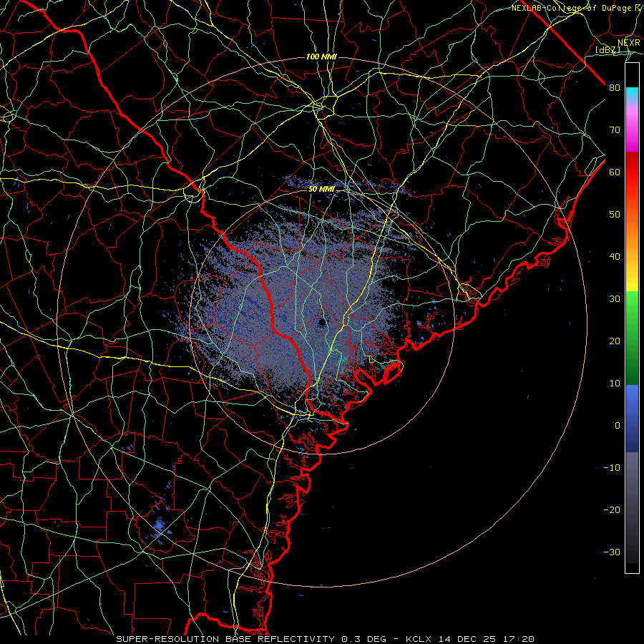Click the green band of the color bar
Image resolution: width=644 pixels, height=644 pixels.
(632, 338)
